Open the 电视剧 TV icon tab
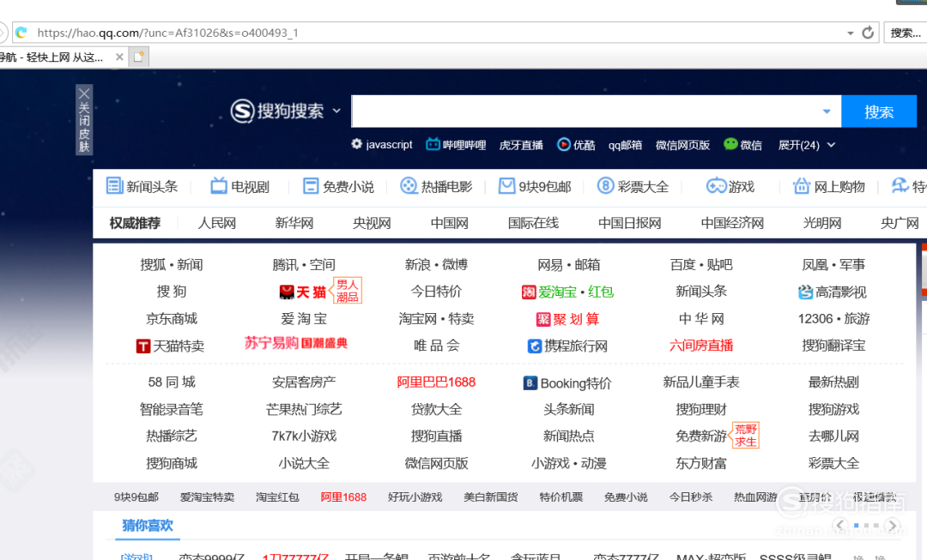This screenshot has height=560, width=927. click(219, 186)
